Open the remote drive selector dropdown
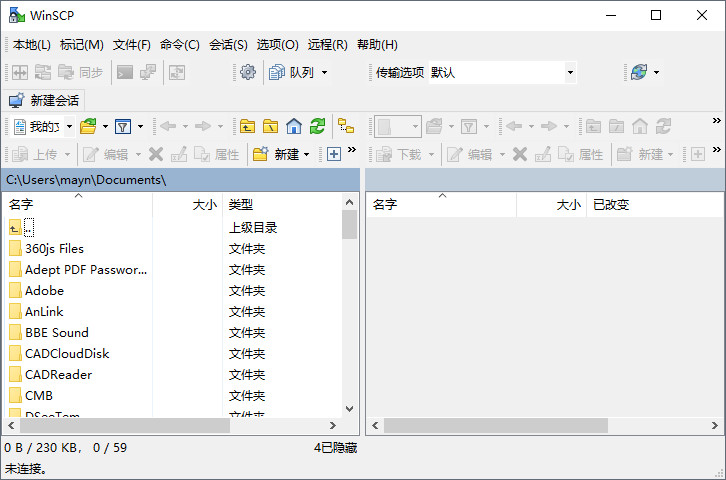Screen dimensions: 726x480 pos(398,126)
